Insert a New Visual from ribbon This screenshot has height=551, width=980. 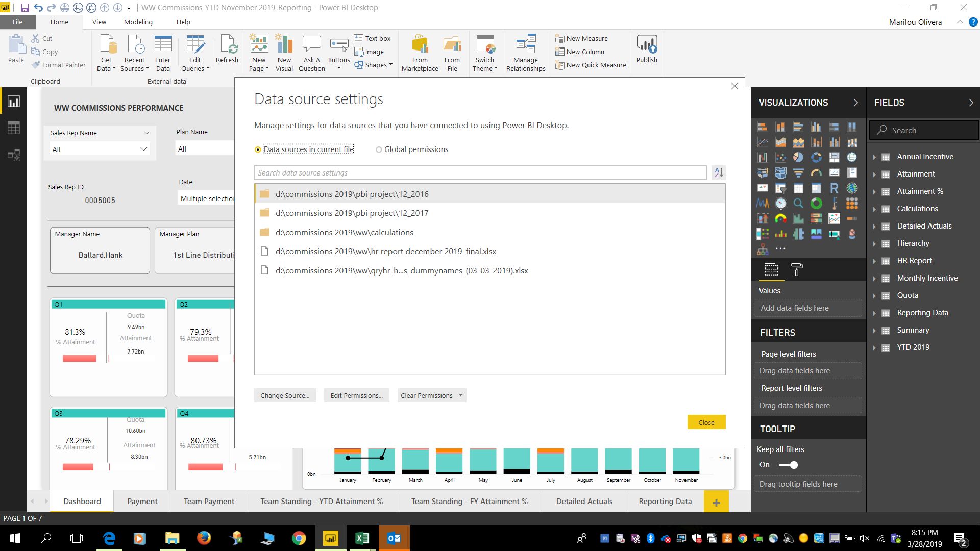coord(284,53)
